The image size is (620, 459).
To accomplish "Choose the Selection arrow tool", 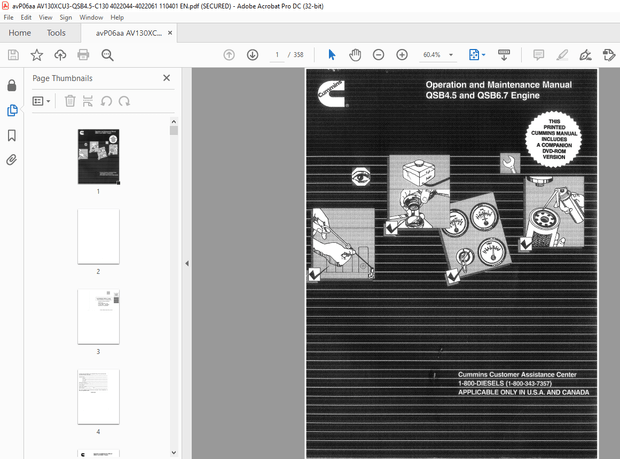I will coord(332,55).
